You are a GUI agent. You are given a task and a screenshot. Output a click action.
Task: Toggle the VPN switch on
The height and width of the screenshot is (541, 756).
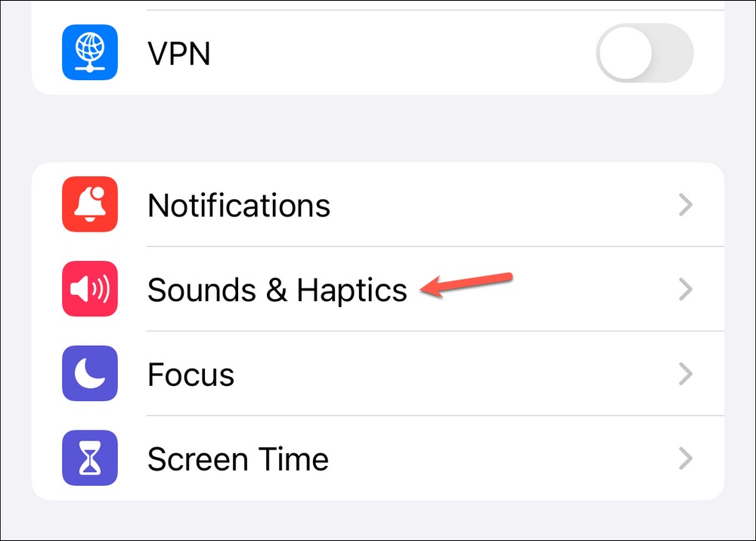click(645, 53)
